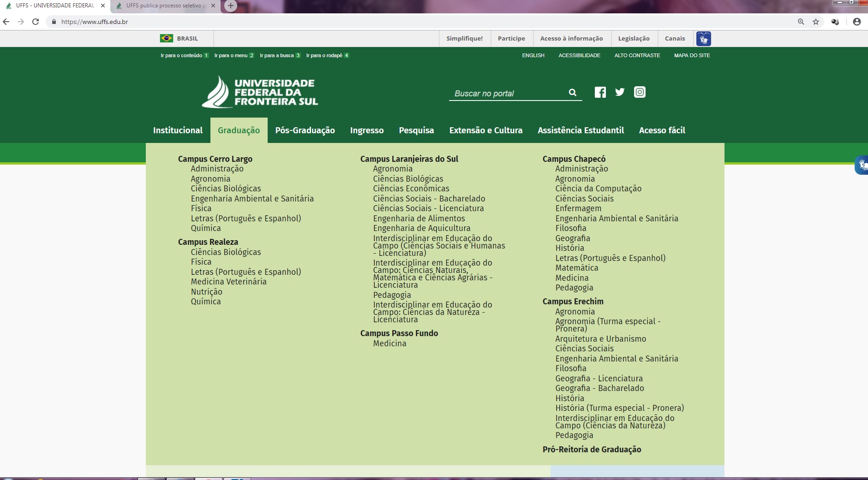
Task: Select Matemática under Campus Chapecó
Action: click(x=577, y=268)
